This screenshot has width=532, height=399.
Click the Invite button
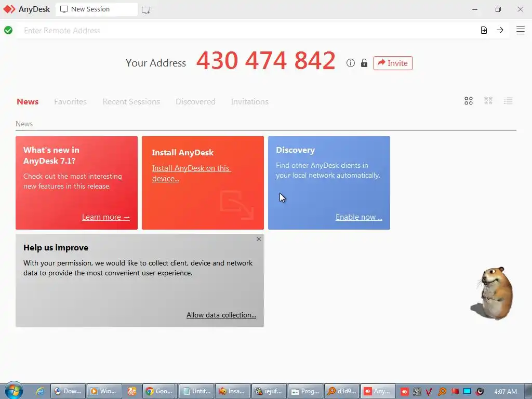tap(393, 63)
